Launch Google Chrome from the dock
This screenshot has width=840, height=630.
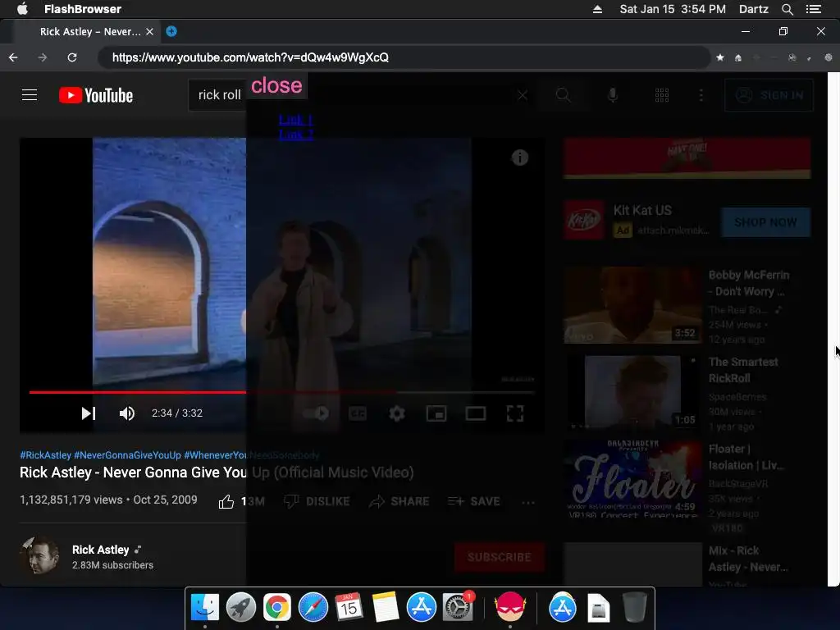277,607
